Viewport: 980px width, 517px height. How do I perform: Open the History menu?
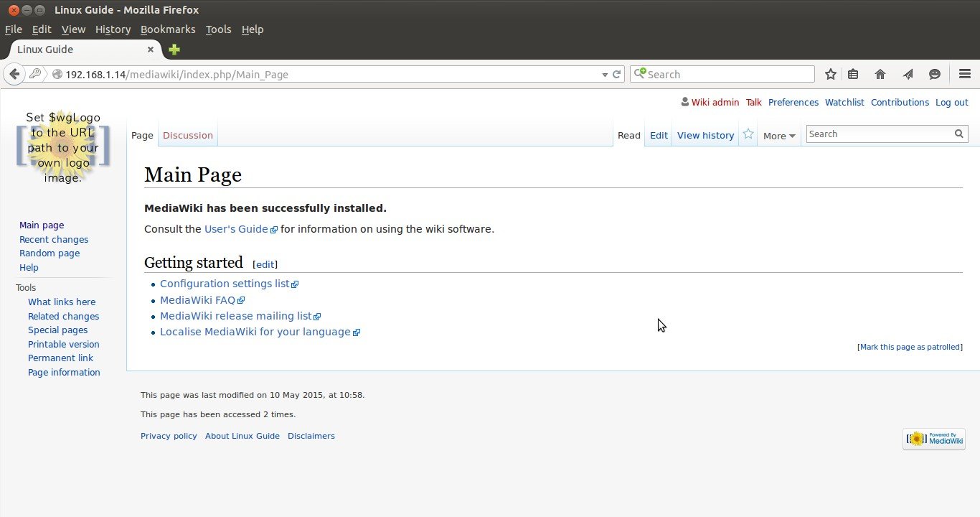point(113,29)
